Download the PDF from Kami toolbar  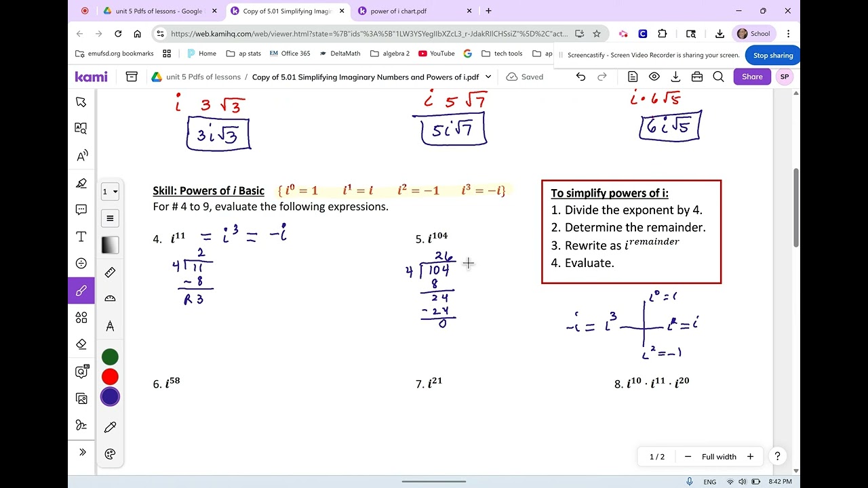pyautogui.click(x=675, y=77)
